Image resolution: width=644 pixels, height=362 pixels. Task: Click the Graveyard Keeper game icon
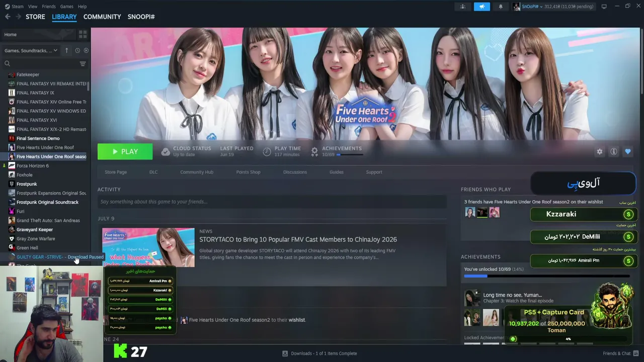coord(12,229)
